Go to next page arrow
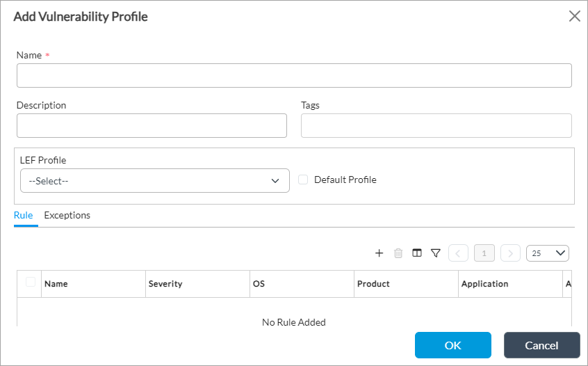Screen dimensions: 588x366 click(510, 253)
